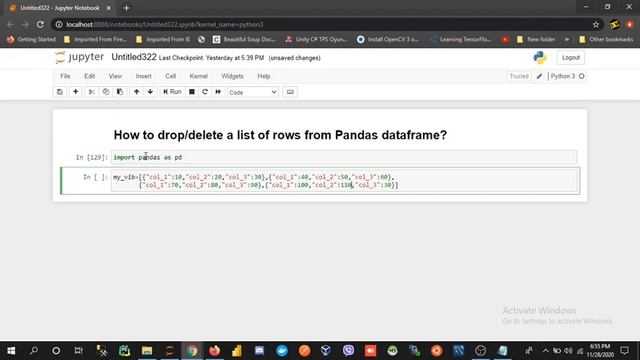The height and width of the screenshot is (360, 640).
Task: Open the Kernel menu
Action: [x=198, y=76]
